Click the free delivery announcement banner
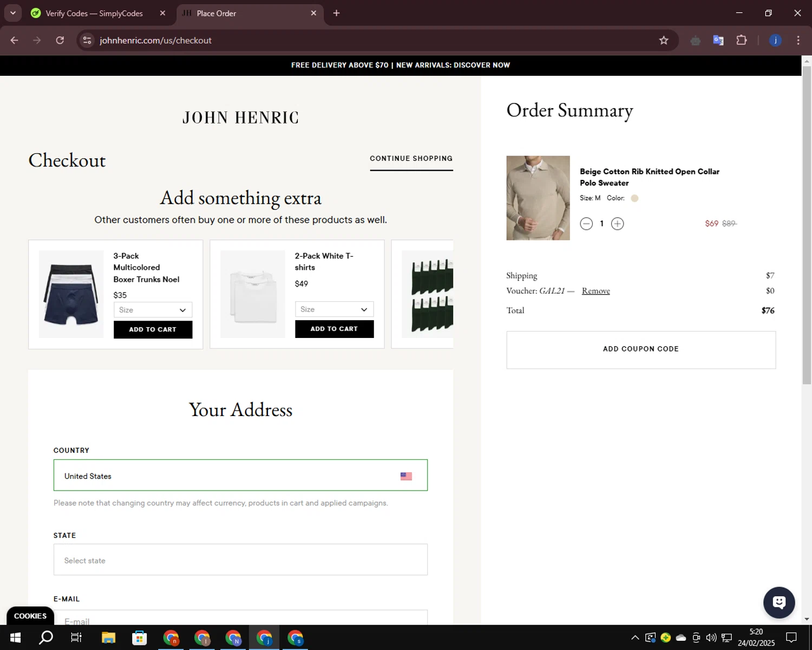 coord(401,65)
